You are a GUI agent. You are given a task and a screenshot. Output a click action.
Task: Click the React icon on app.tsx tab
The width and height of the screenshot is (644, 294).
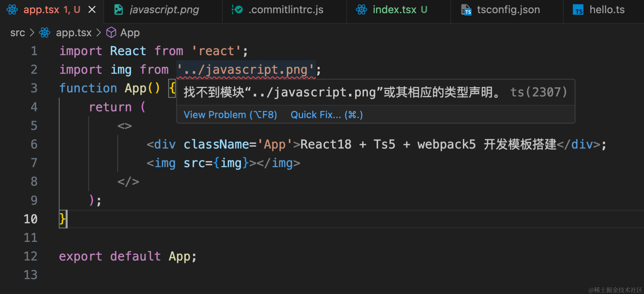[x=12, y=10]
